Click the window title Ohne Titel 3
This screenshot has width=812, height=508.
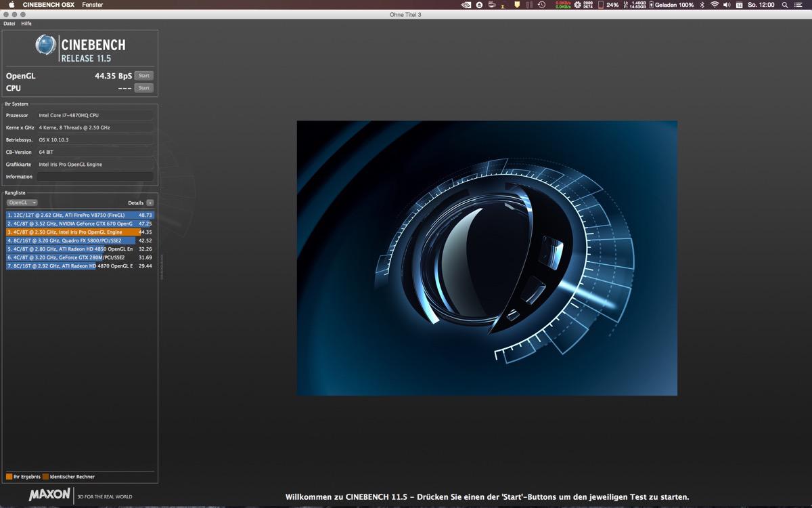pyautogui.click(x=406, y=14)
